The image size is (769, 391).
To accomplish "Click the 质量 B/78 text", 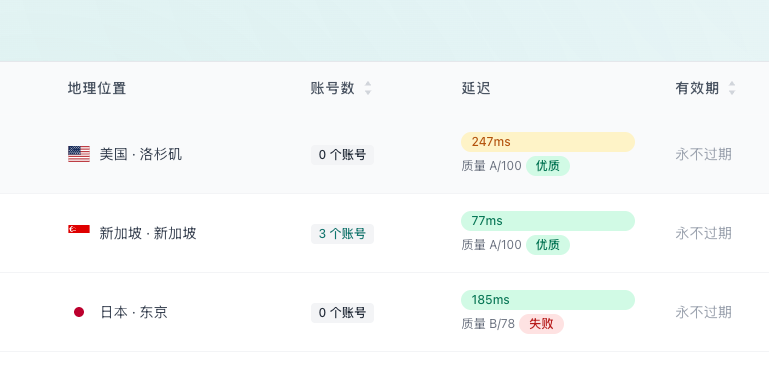I will pos(488,324).
